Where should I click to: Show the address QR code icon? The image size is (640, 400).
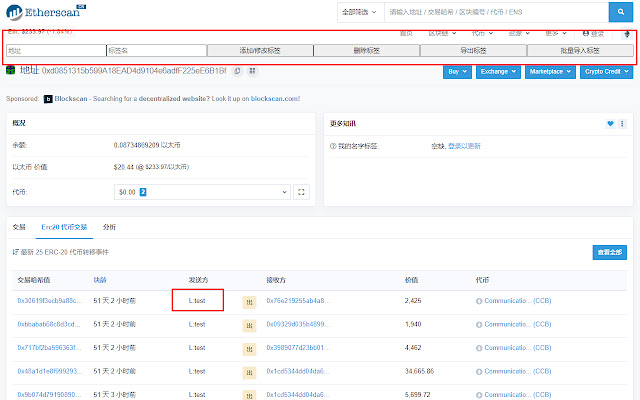252,71
